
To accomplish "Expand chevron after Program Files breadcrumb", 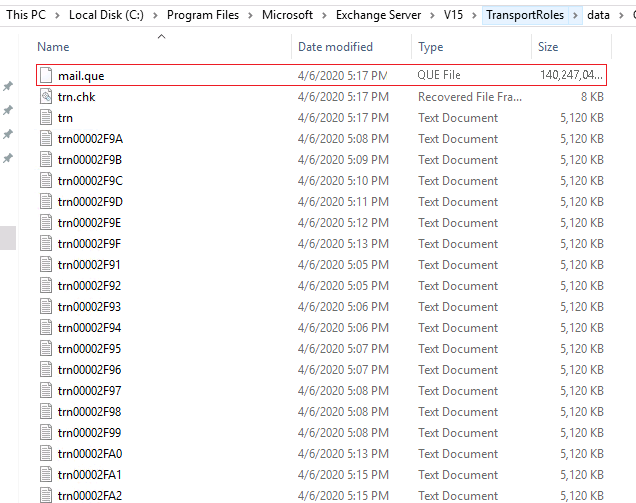I will tap(250, 15).
